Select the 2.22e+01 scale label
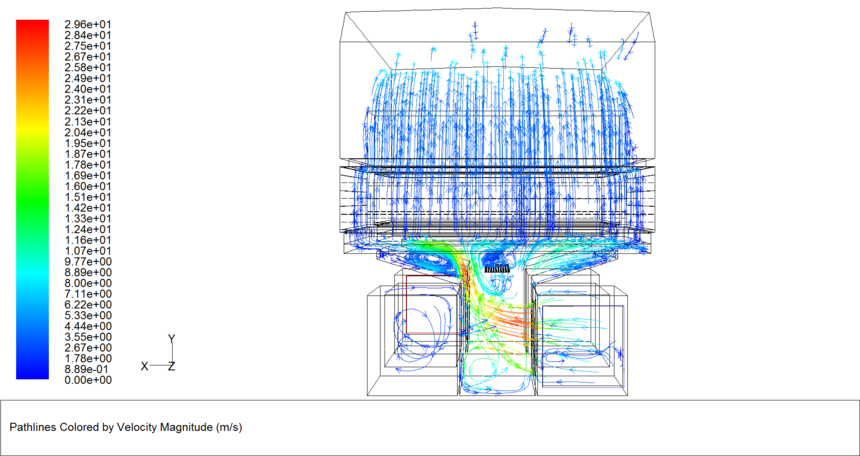Image resolution: width=860 pixels, height=456 pixels. coord(88,111)
